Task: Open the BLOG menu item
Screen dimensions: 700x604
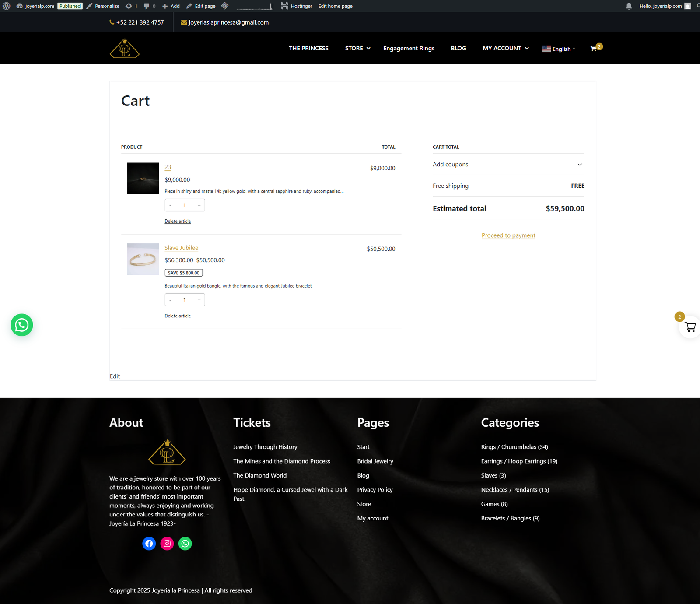Action: pyautogui.click(x=458, y=49)
